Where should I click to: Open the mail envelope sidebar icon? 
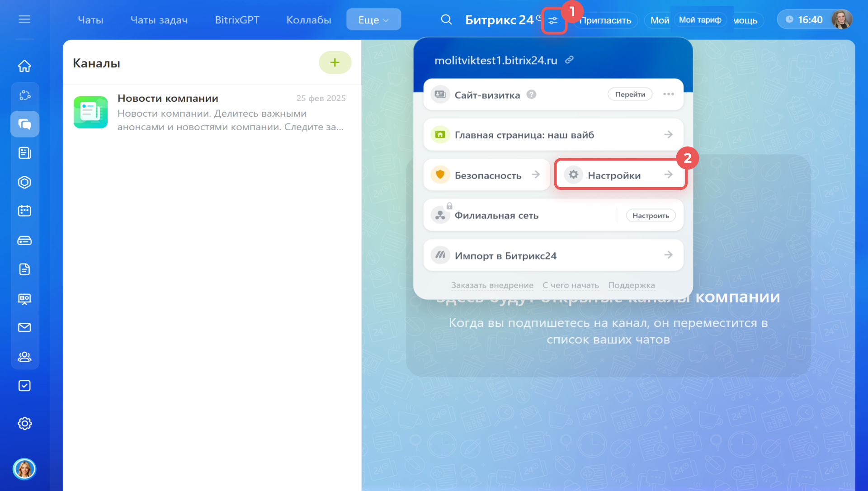pos(24,327)
